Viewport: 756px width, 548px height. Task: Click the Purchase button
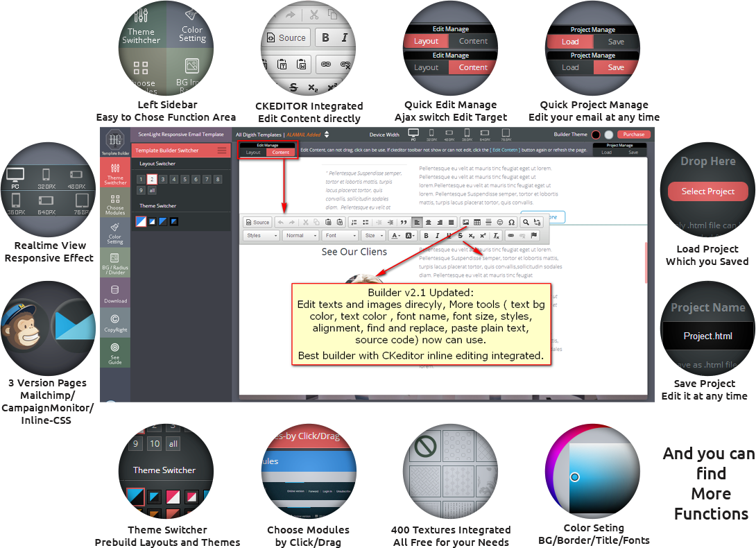(x=633, y=135)
